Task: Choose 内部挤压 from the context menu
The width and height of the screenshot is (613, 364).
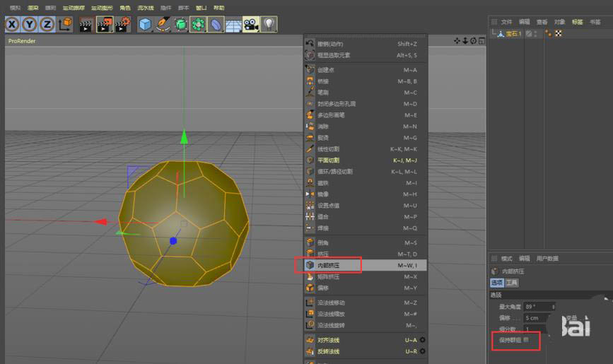Action: (329, 265)
